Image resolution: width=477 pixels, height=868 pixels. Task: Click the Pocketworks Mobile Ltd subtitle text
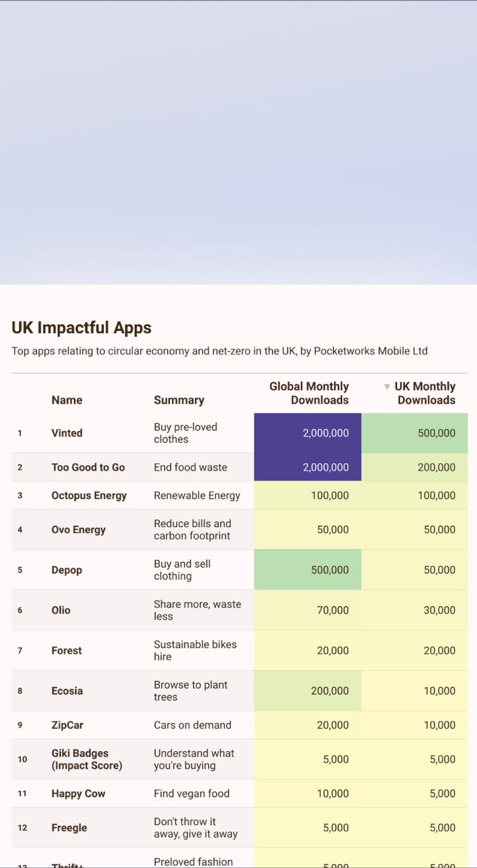(x=218, y=351)
